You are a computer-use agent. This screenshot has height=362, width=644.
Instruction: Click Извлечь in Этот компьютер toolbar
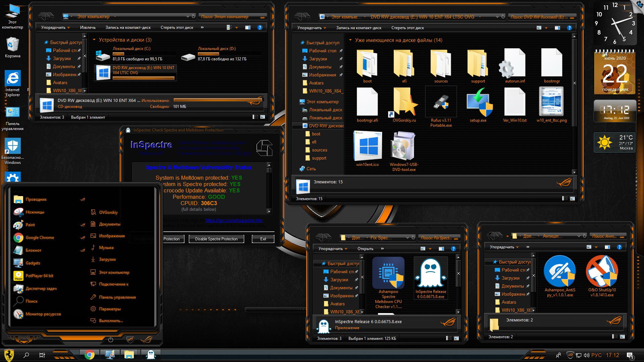pyautogui.click(x=88, y=27)
